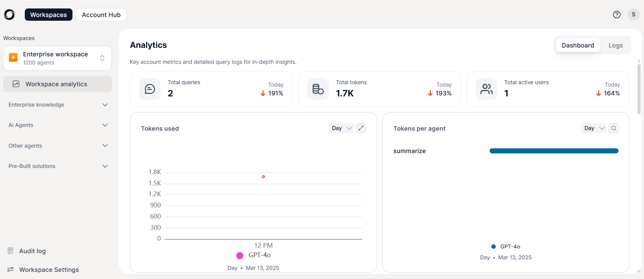Toggle GPT-4o blue legend in Tokens per agent
The height and width of the screenshot is (279, 644).
[506, 246]
